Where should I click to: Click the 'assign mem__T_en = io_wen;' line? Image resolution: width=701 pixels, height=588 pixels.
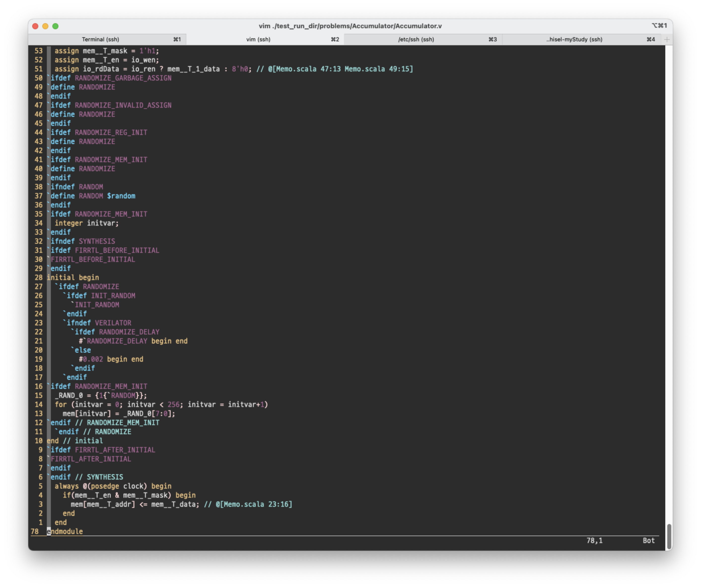[x=107, y=60]
